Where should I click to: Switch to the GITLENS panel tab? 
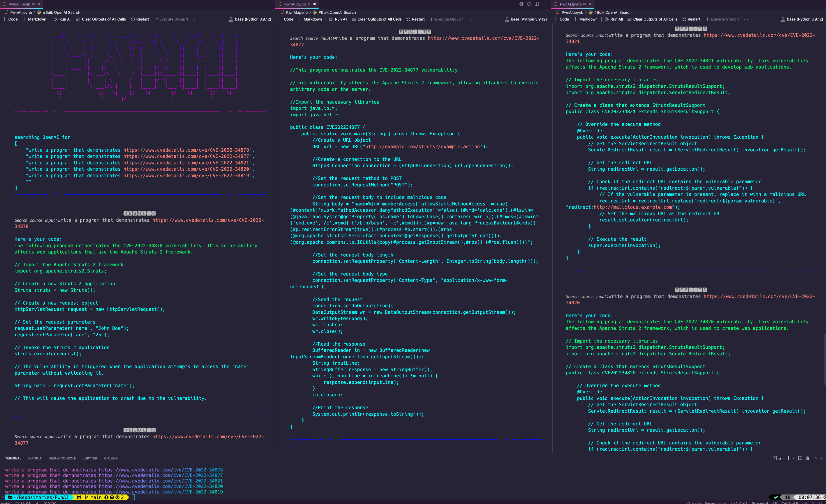[111, 458]
